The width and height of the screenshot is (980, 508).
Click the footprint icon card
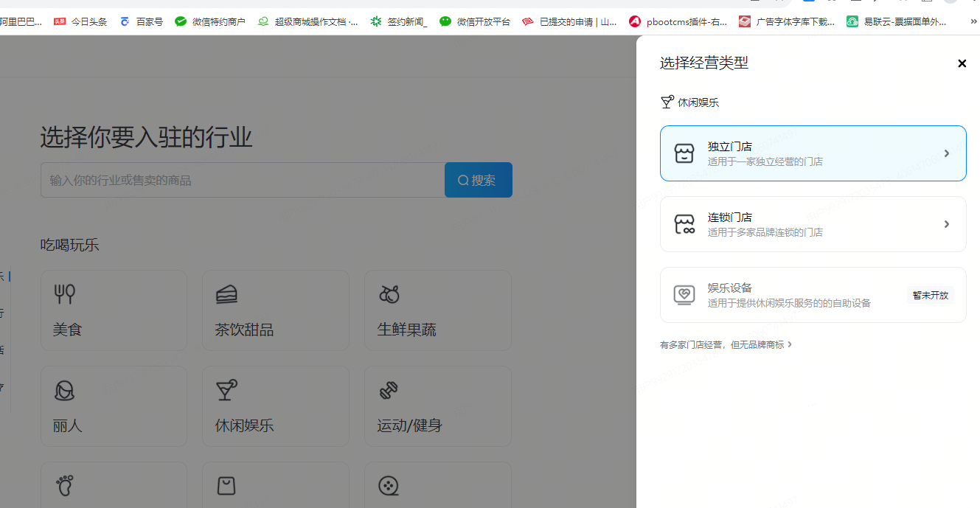click(114, 484)
